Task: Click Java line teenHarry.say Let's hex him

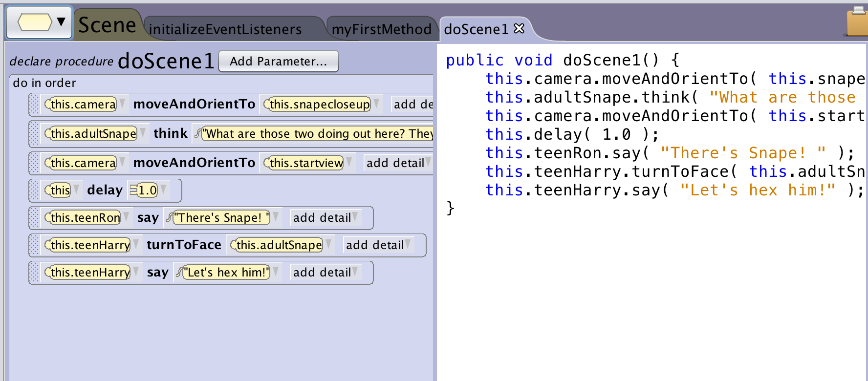Action: tap(675, 190)
